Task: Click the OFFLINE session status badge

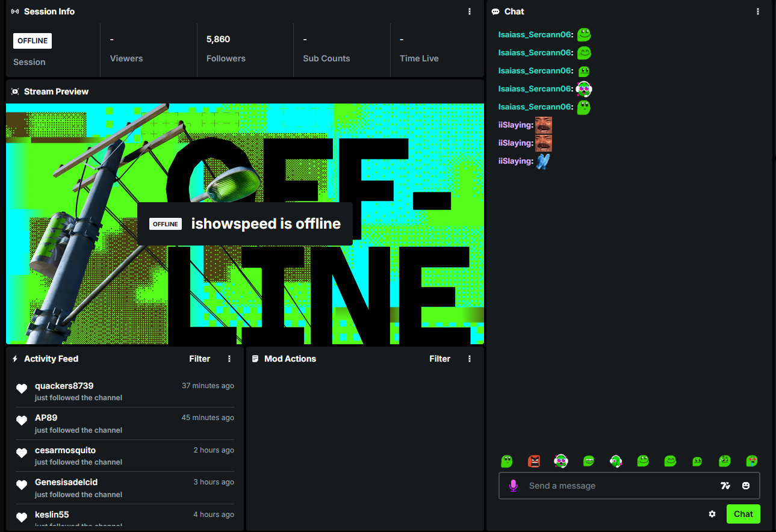Action: click(x=33, y=41)
